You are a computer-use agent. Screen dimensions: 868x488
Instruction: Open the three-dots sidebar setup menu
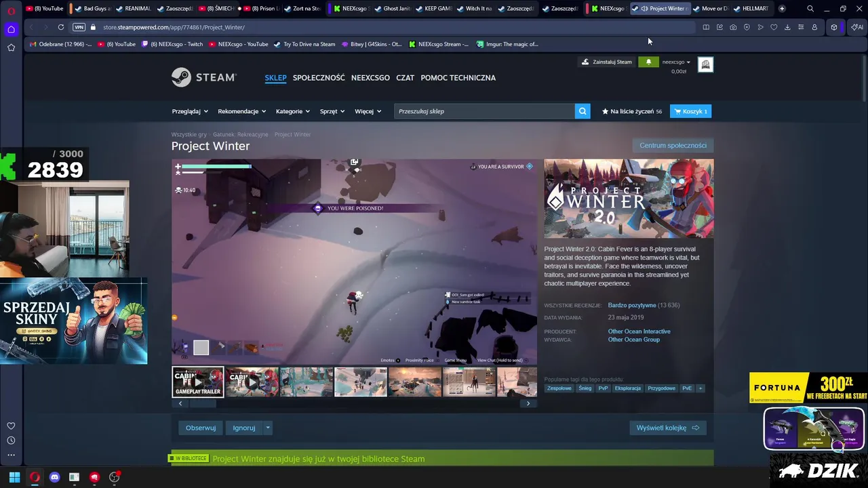[11, 455]
